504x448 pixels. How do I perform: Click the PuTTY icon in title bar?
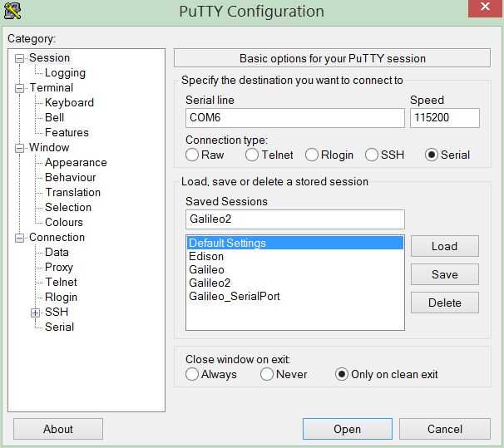point(12,11)
